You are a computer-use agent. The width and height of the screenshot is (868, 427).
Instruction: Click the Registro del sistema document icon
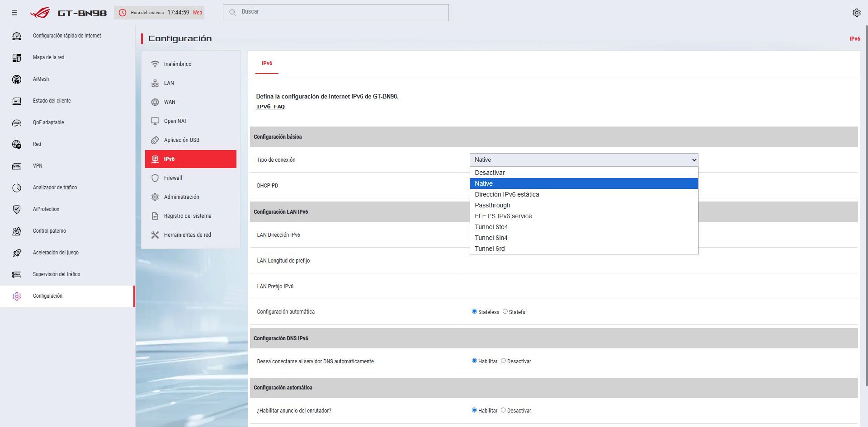point(155,216)
